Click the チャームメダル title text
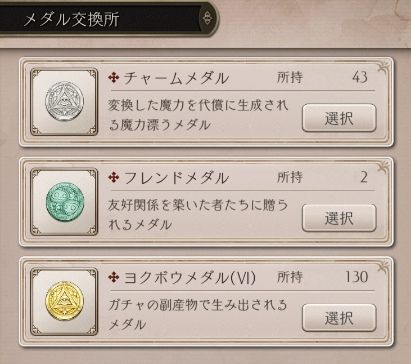The width and height of the screenshot is (411, 364). point(176,78)
